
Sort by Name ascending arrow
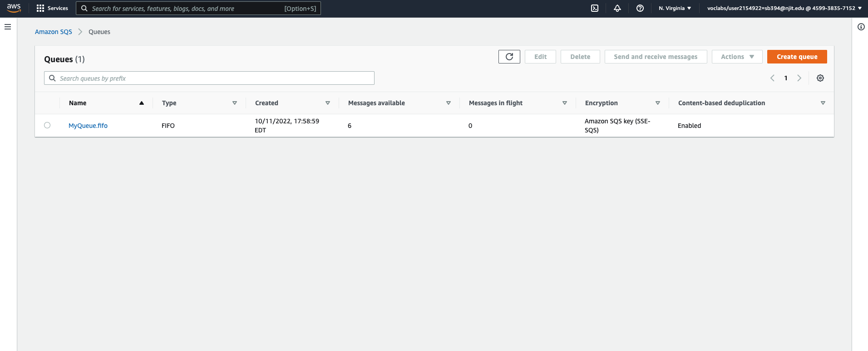click(x=142, y=103)
